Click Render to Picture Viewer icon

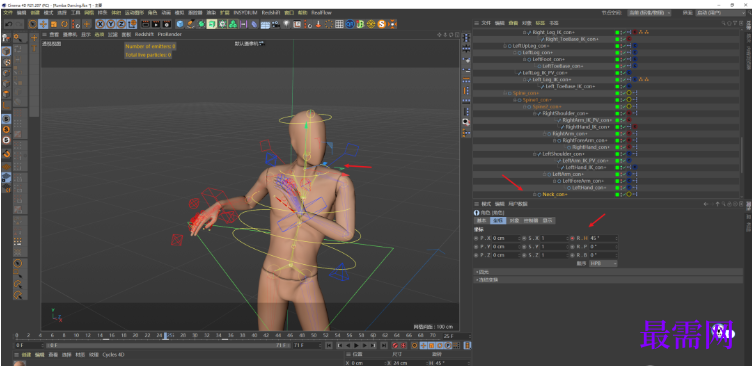(x=155, y=24)
